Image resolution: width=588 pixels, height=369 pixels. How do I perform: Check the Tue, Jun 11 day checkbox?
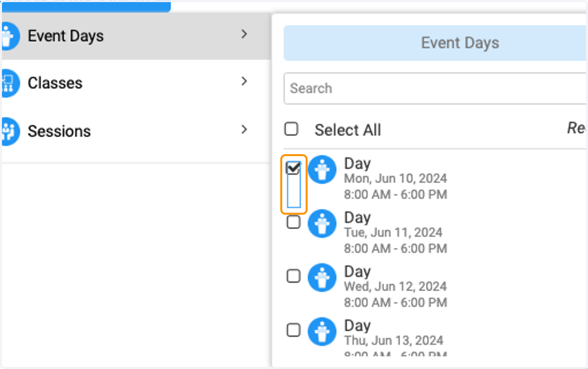pyautogui.click(x=293, y=222)
